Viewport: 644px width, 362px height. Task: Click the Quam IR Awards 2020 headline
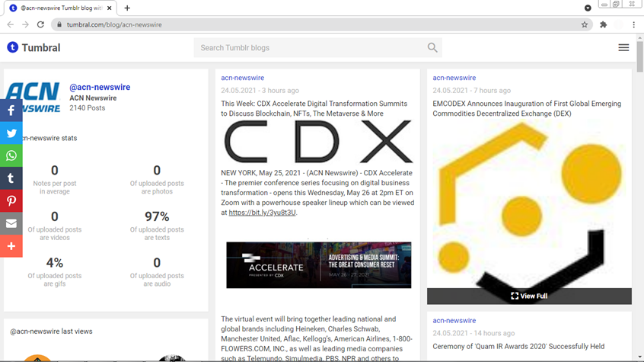coord(518,346)
